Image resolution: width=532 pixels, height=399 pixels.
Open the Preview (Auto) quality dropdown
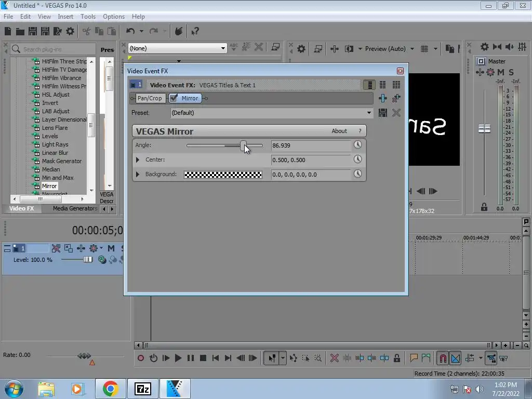click(x=412, y=49)
